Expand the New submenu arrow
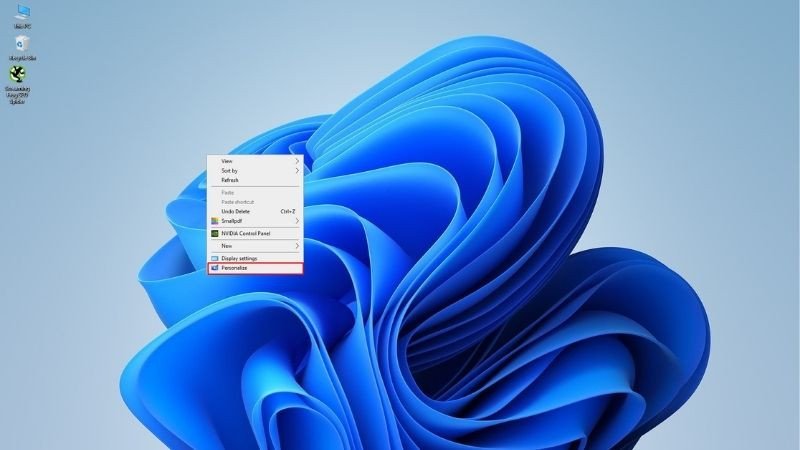The image size is (800, 450). pyautogui.click(x=296, y=246)
